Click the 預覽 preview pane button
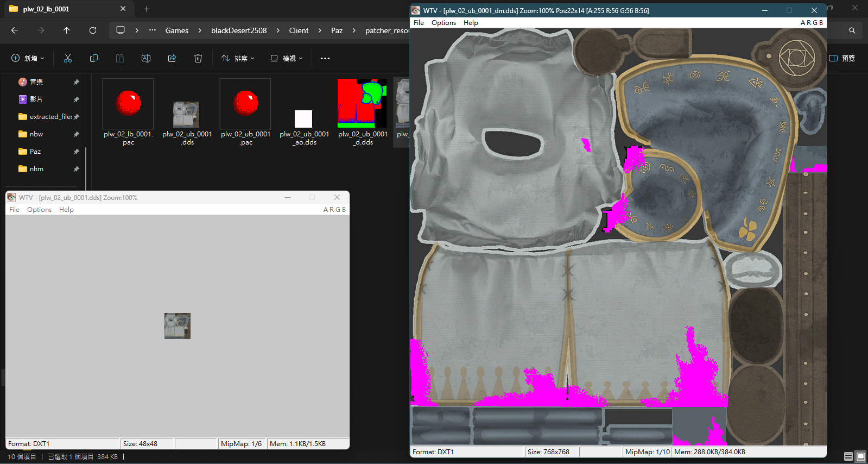868x464 pixels. (842, 58)
